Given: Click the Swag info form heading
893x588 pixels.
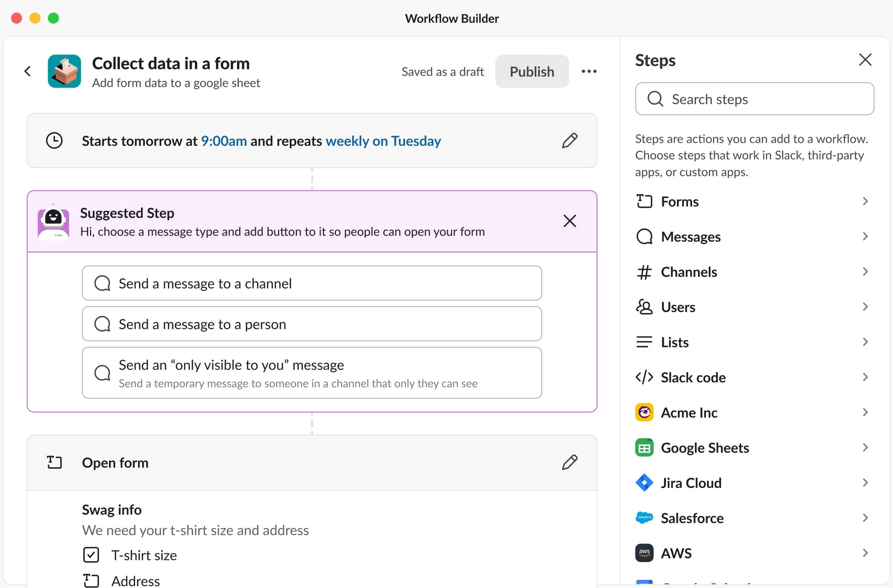Looking at the screenshot, I should [112, 510].
